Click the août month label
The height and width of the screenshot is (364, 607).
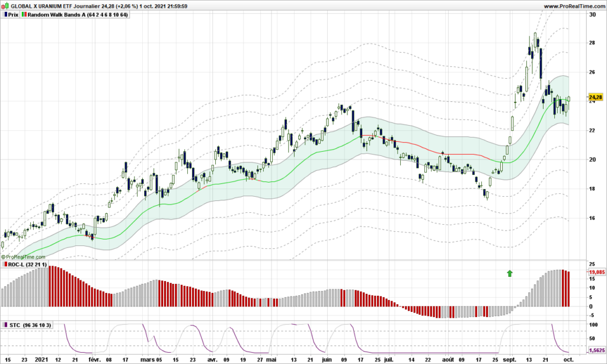(x=448, y=359)
